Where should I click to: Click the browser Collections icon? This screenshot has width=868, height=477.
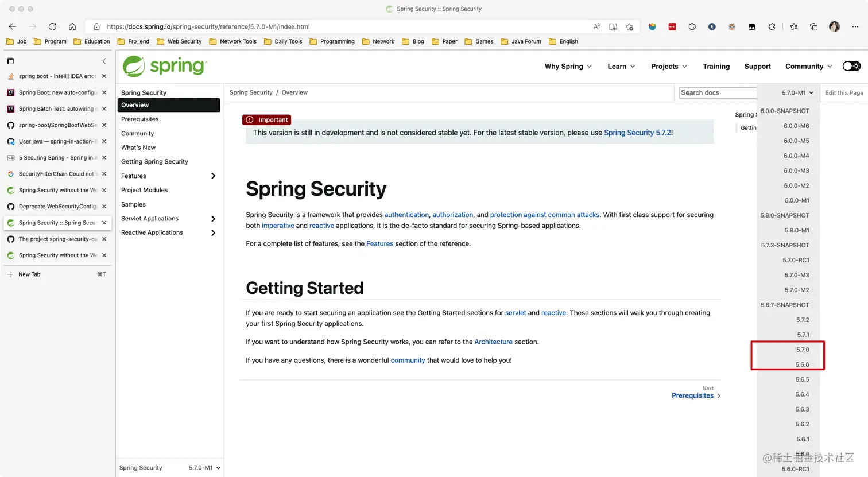pos(813,26)
